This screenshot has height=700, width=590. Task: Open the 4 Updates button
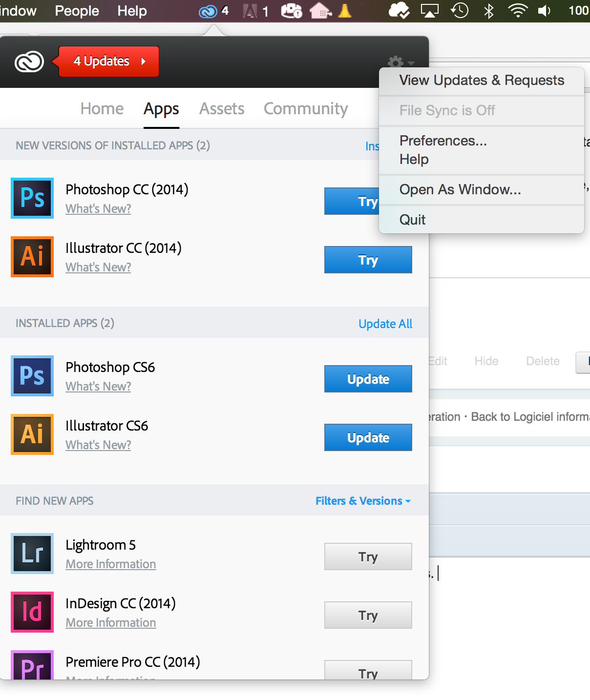tap(105, 62)
